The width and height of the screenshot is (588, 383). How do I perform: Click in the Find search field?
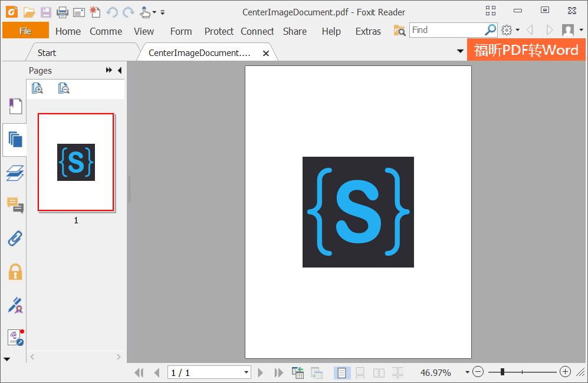(447, 29)
